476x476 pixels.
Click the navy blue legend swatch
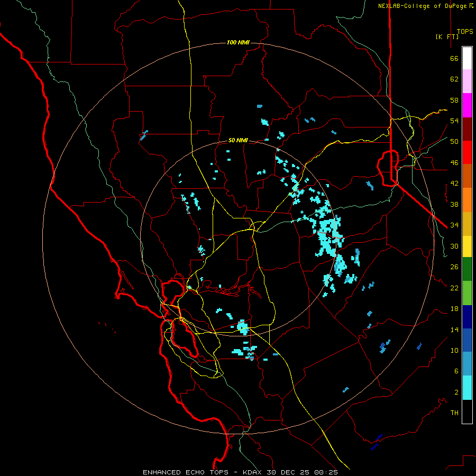coord(467,317)
